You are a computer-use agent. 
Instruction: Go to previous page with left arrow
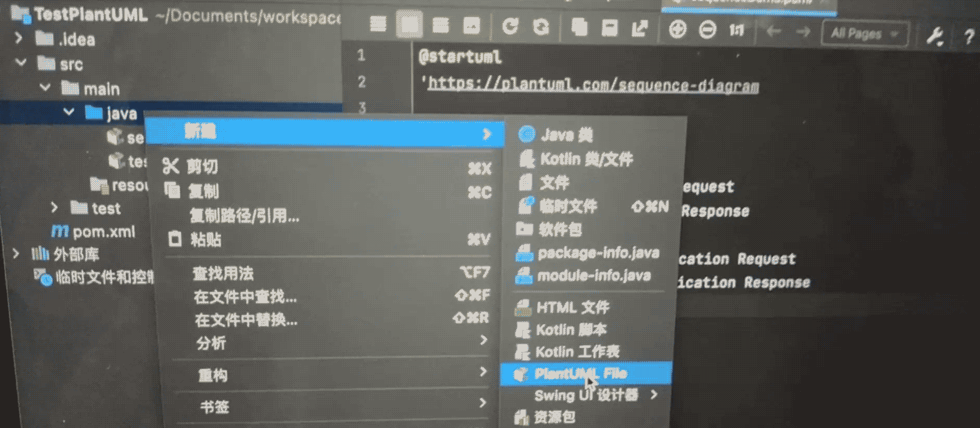[773, 32]
